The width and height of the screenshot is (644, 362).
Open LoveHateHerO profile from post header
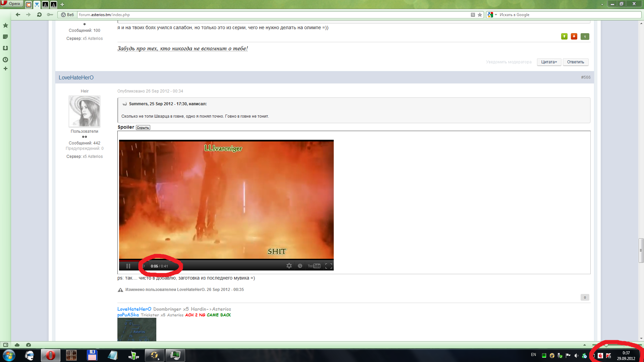click(x=76, y=77)
